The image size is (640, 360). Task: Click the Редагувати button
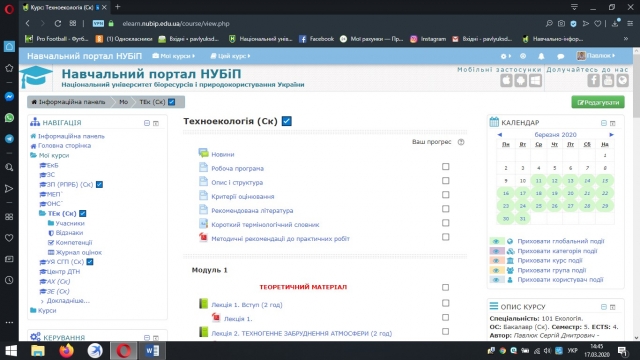598,102
